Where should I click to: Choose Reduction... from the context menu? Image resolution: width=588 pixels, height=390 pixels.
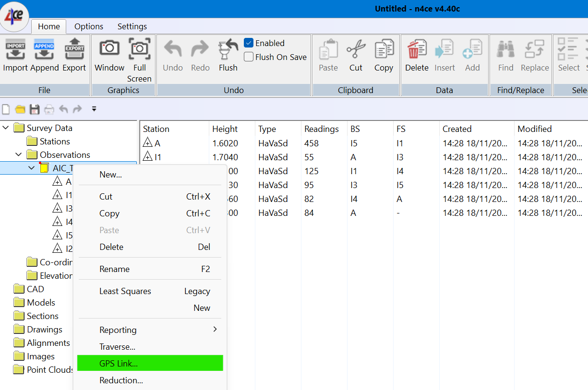tap(150, 380)
